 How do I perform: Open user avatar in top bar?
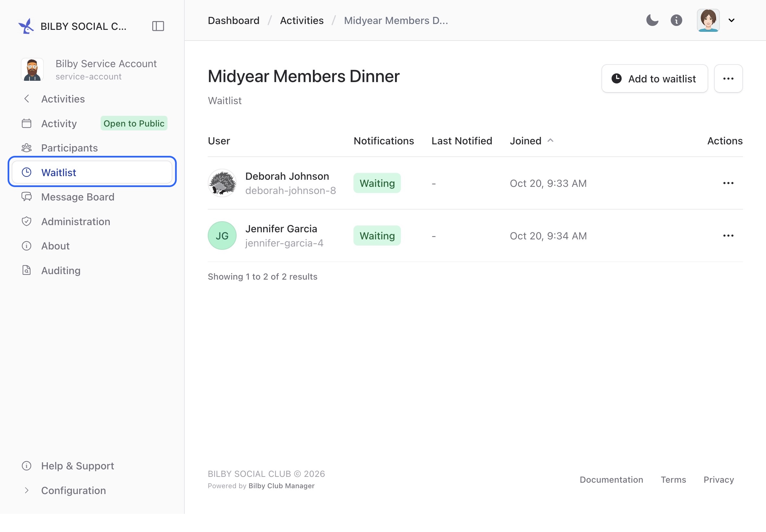pyautogui.click(x=708, y=20)
